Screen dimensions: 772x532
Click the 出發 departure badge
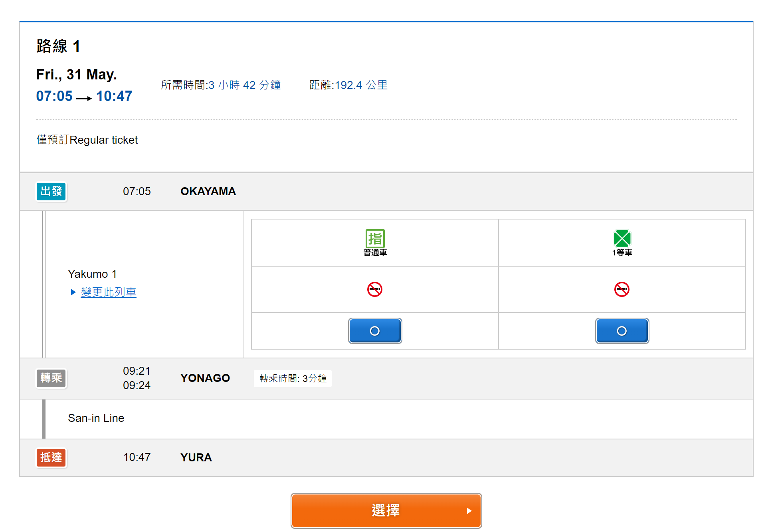click(x=51, y=192)
